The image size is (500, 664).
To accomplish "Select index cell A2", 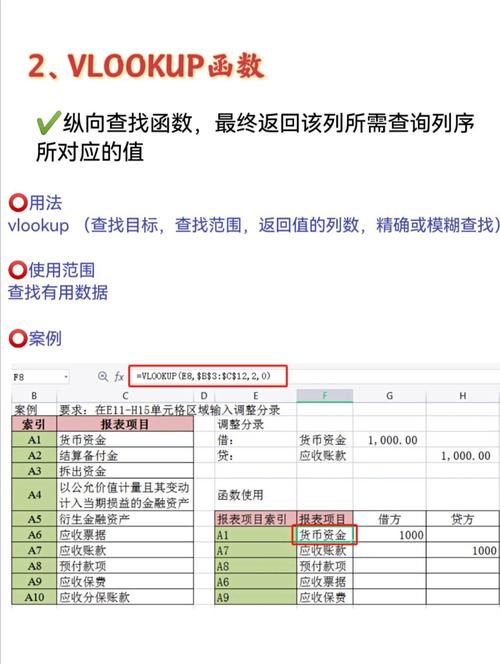I will pos(34,455).
